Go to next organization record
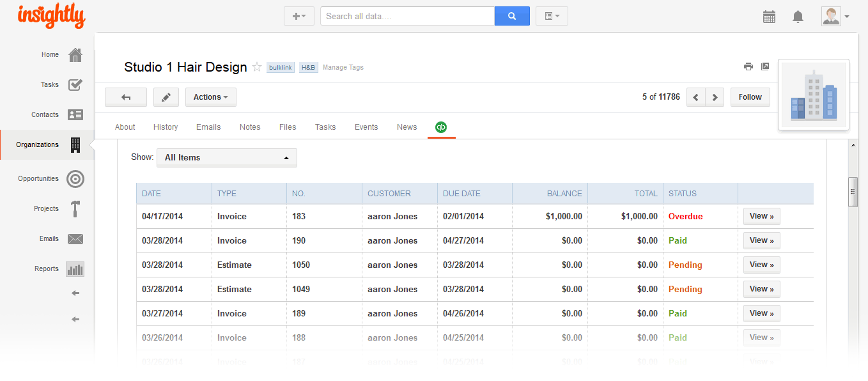Image resolution: width=868 pixels, height=381 pixels. click(x=715, y=97)
